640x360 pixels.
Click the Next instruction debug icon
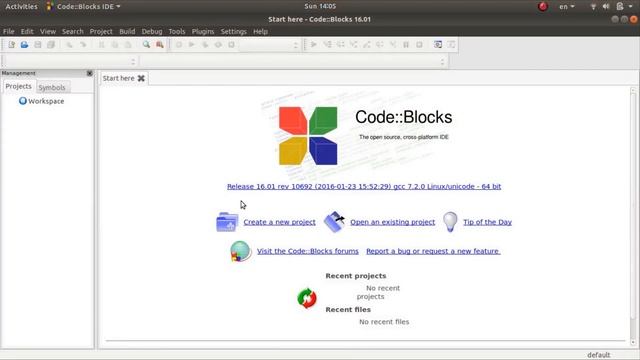(x=380, y=44)
